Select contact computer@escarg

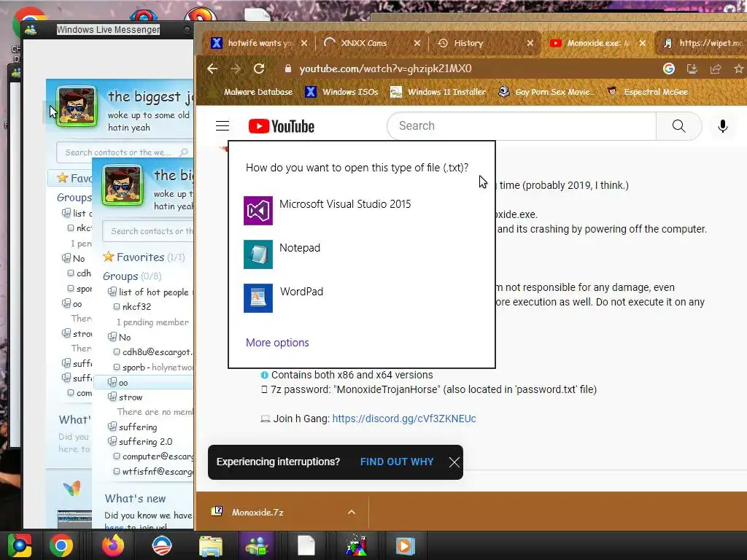point(153,456)
